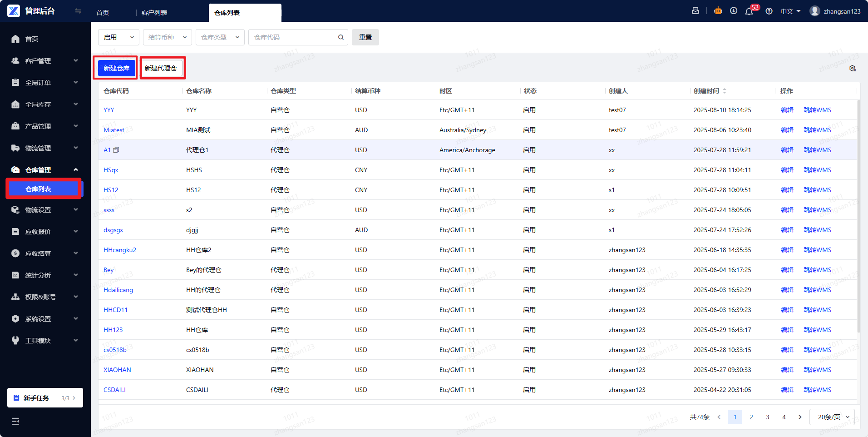The width and height of the screenshot is (868, 437).
Task: Click the 新建仓库 button
Action: (x=117, y=68)
